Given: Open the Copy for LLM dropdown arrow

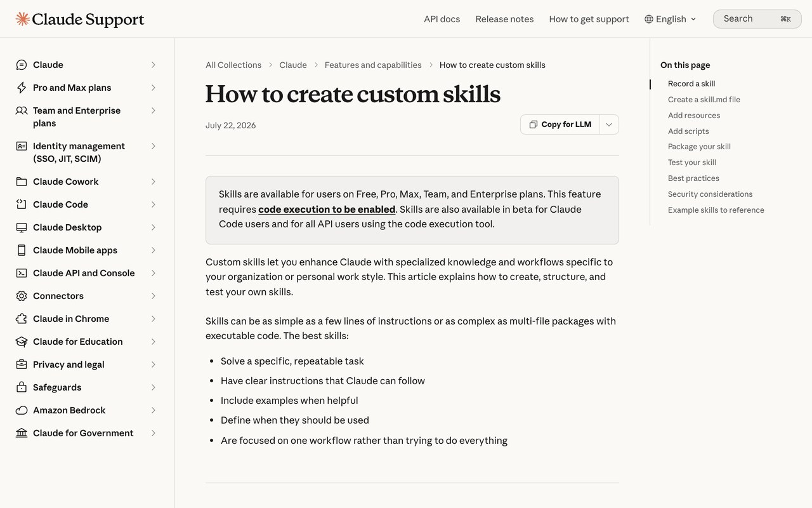Looking at the screenshot, I should click(609, 124).
